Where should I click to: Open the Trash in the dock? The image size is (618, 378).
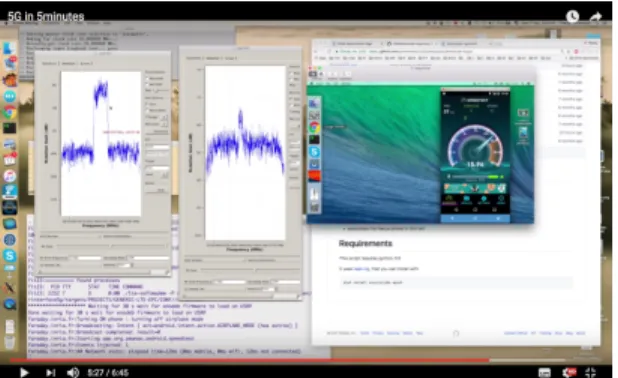pos(10,342)
